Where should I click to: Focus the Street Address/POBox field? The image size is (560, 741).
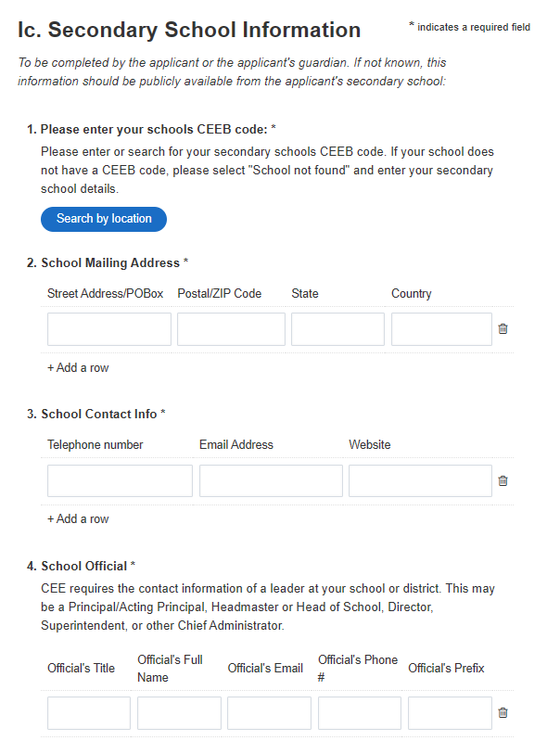(109, 329)
